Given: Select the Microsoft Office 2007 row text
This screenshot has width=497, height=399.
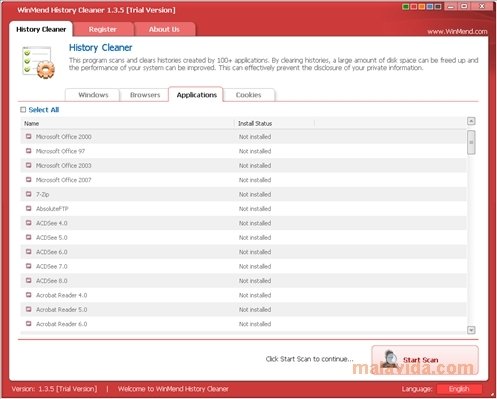Looking at the screenshot, I should pyautogui.click(x=63, y=180).
